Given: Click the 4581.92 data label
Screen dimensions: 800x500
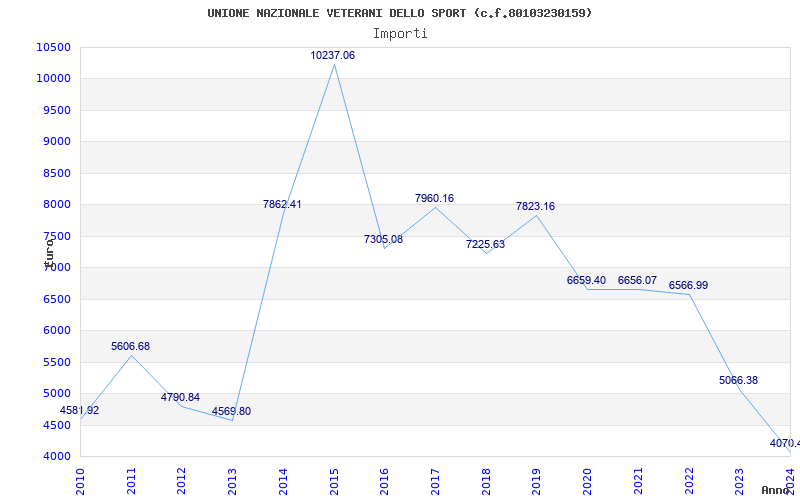Looking at the screenshot, I should click(80, 411).
